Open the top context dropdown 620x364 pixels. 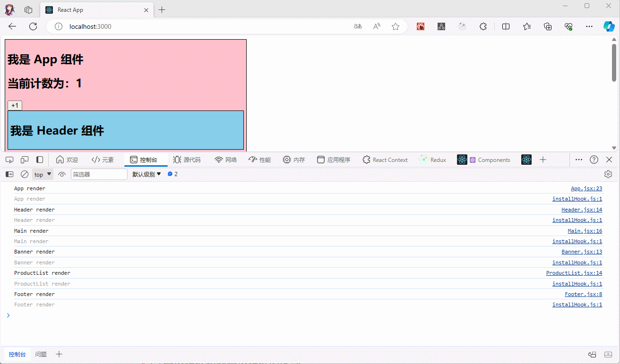click(x=43, y=174)
